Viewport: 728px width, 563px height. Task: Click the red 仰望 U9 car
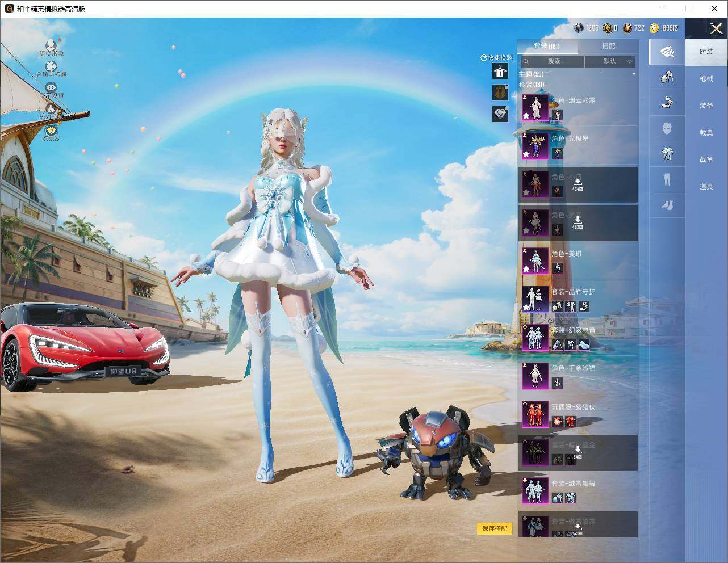coord(85,346)
